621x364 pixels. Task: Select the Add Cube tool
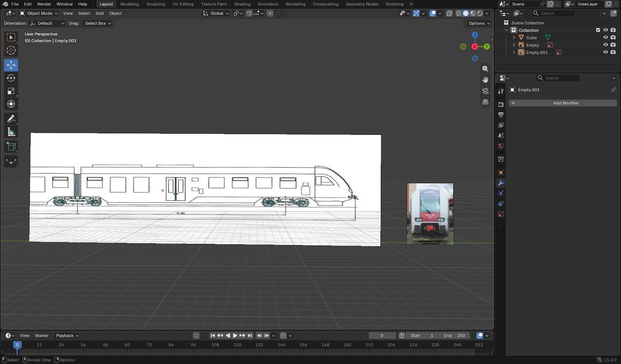[x=11, y=147]
